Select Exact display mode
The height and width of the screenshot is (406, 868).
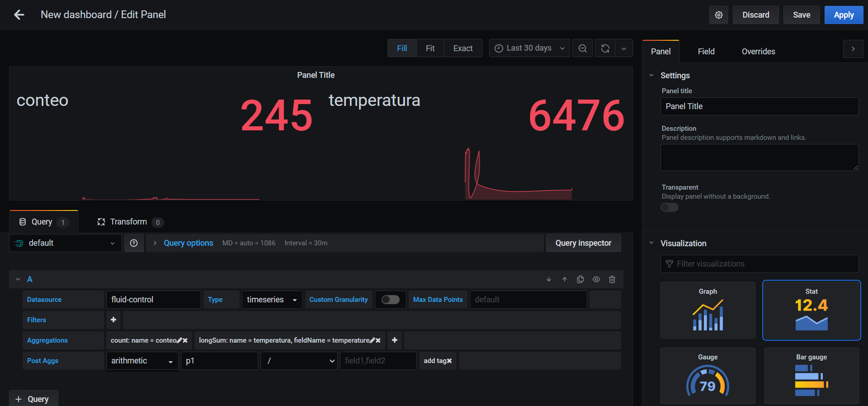click(463, 48)
